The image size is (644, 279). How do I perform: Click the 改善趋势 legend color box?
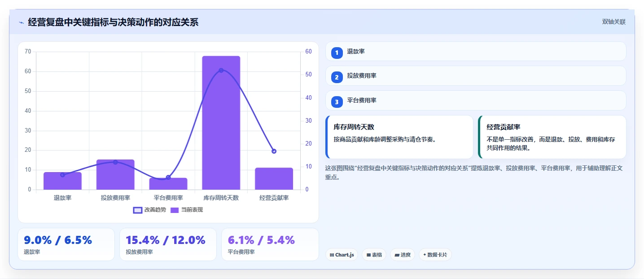[138, 210]
